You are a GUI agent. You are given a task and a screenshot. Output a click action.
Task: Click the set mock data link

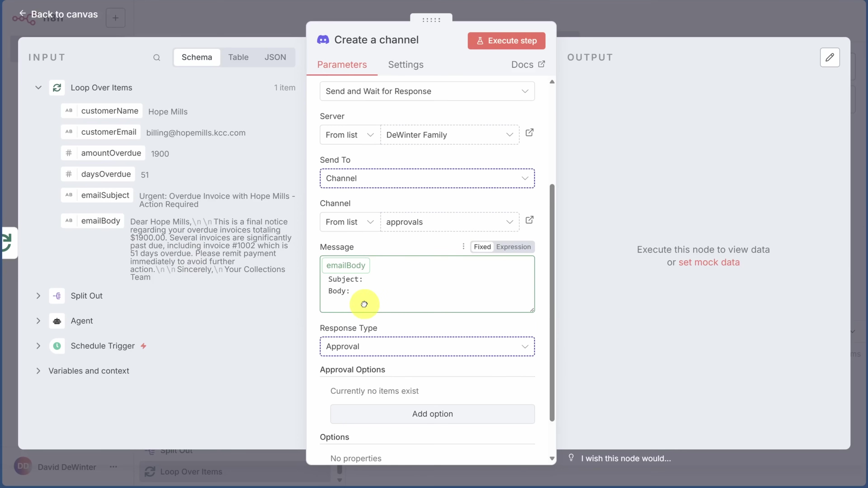tap(709, 262)
